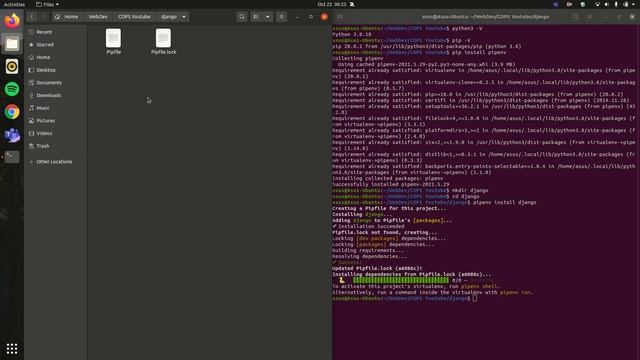This screenshot has height=360, width=640.
Task: Open Home in Files sidebar
Action: pos(55,57)
